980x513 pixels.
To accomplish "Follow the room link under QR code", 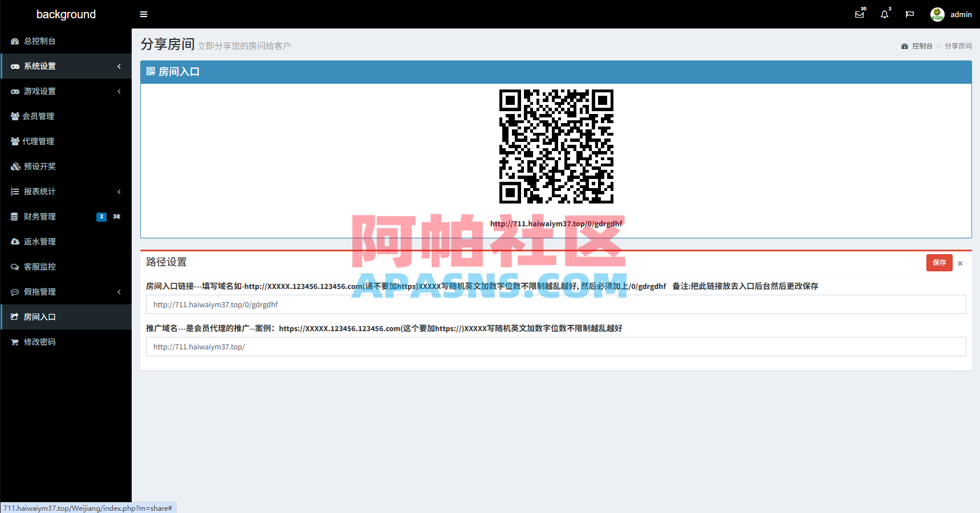I will pos(556,223).
